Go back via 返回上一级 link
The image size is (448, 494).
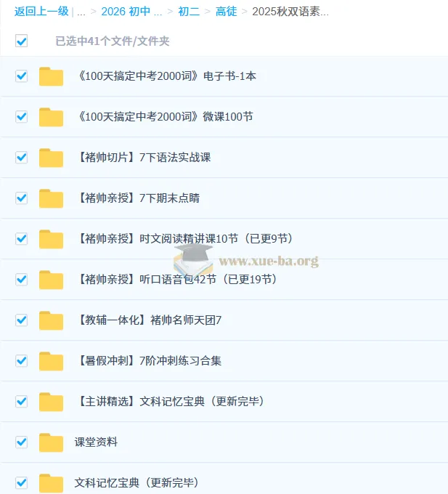point(41,12)
